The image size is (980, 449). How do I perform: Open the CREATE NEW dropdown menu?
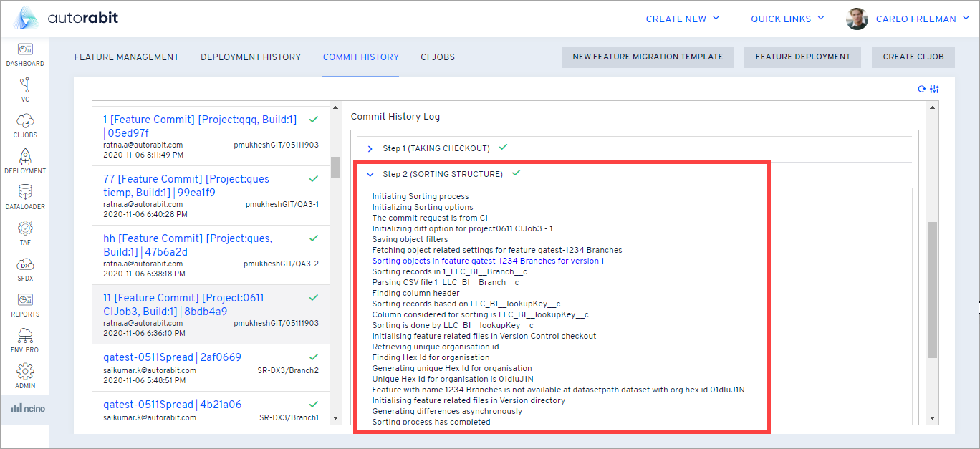[x=681, y=19]
